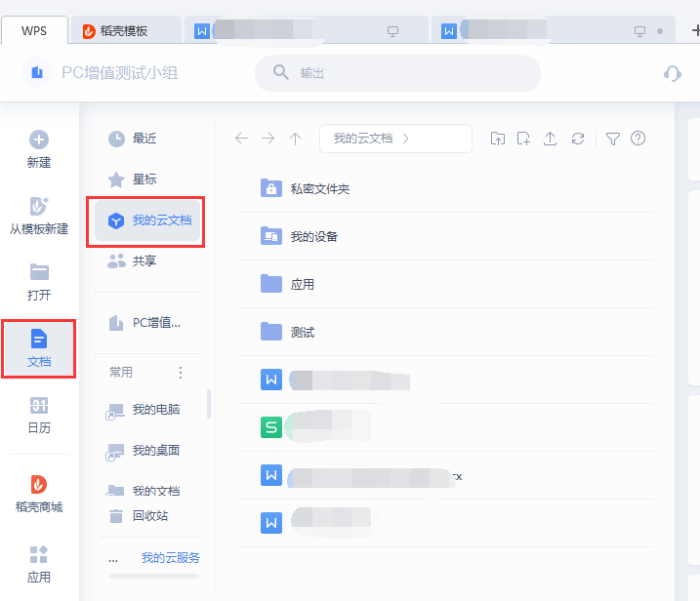Open the 回收站 recycle bin
This screenshot has width=700, height=601.
coord(149,515)
